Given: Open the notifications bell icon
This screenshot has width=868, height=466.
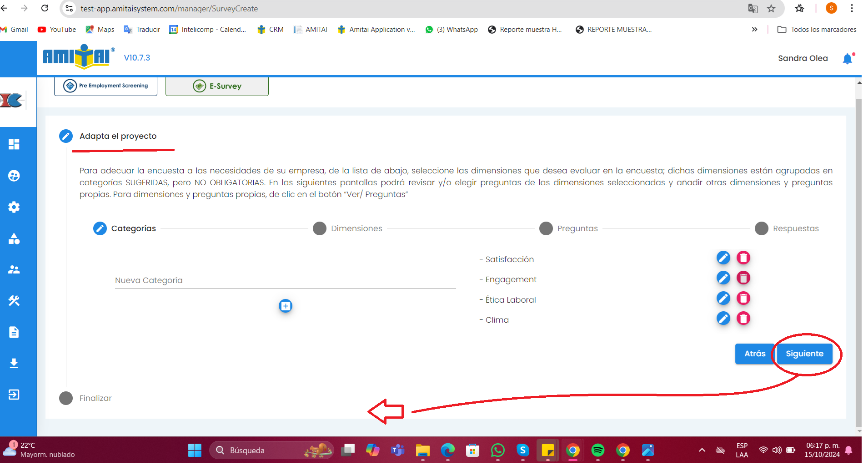Looking at the screenshot, I should point(847,59).
